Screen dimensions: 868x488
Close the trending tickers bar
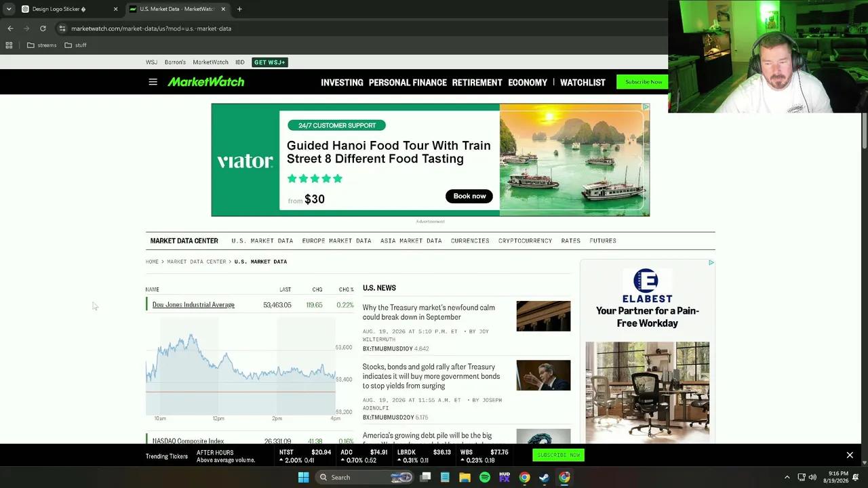pyautogui.click(x=850, y=455)
